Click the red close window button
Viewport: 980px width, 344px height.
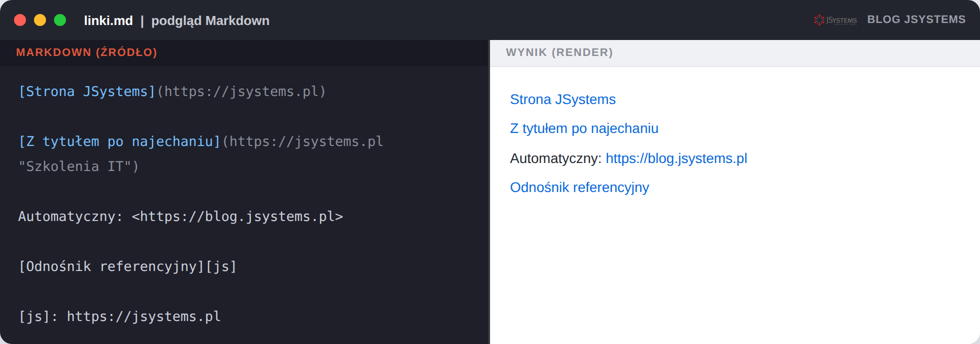point(20,20)
